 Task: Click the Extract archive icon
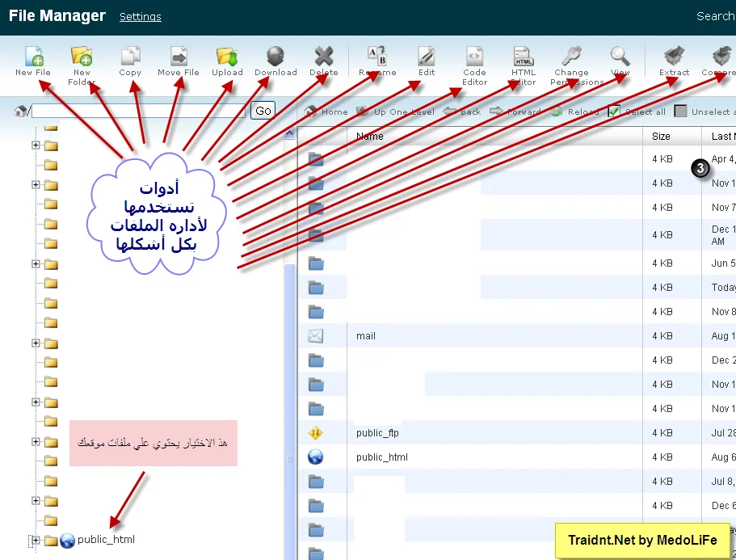674,57
